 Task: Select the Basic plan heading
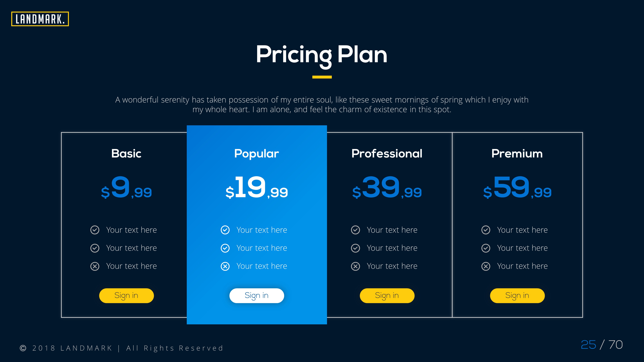coord(126,153)
